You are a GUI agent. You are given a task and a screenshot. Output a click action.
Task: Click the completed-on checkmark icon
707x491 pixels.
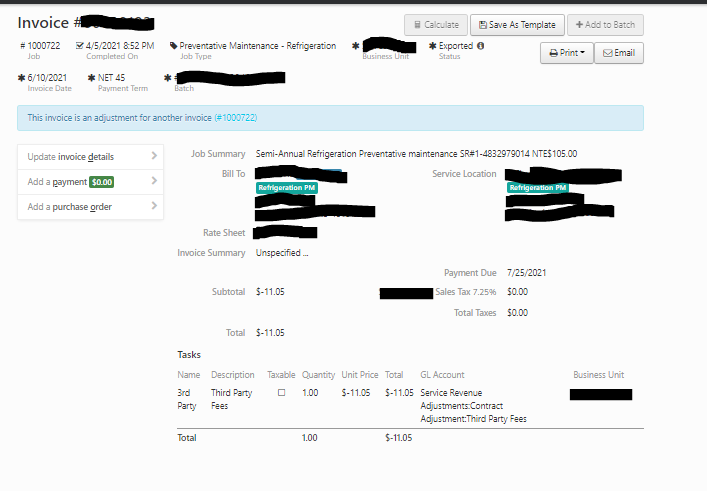[80, 46]
